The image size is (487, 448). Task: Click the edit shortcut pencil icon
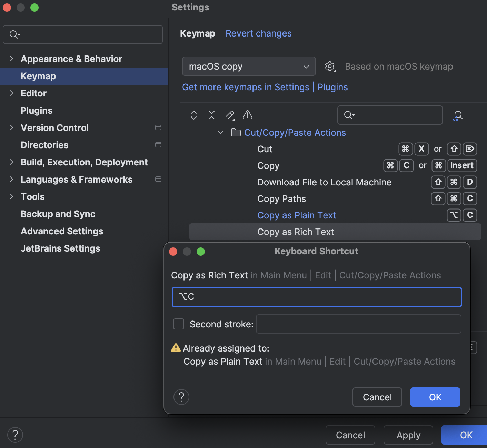(x=230, y=115)
